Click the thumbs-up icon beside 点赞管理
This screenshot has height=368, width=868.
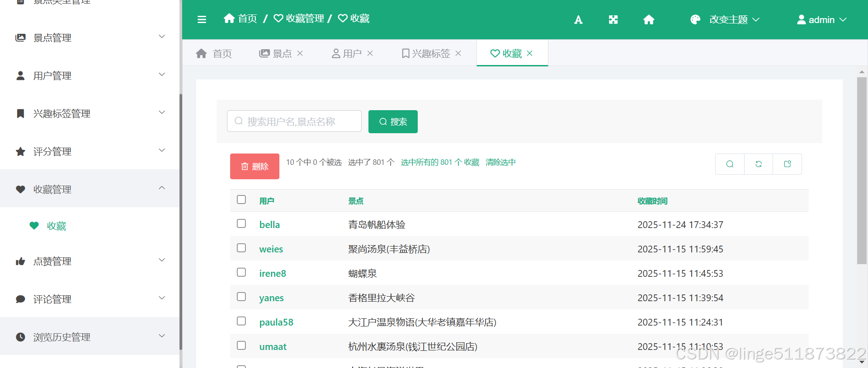20,261
